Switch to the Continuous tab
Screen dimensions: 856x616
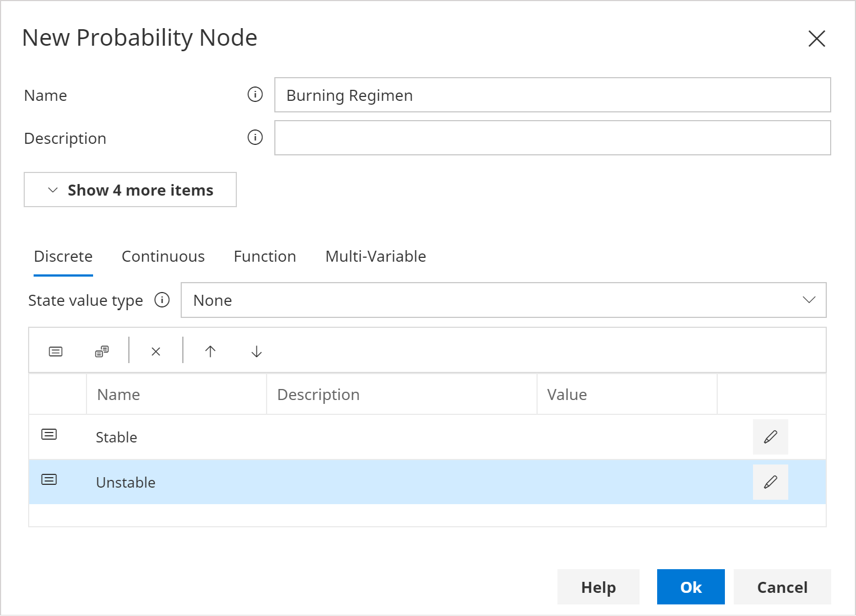tap(163, 256)
